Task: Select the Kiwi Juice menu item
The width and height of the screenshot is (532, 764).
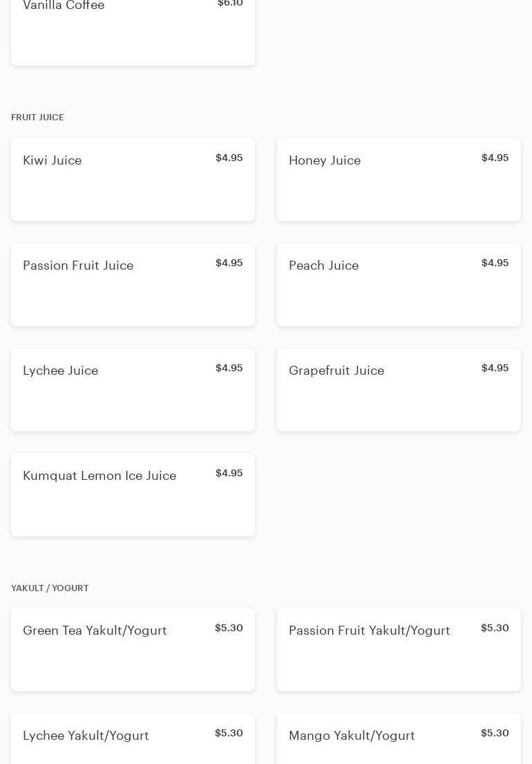Action: click(x=133, y=180)
